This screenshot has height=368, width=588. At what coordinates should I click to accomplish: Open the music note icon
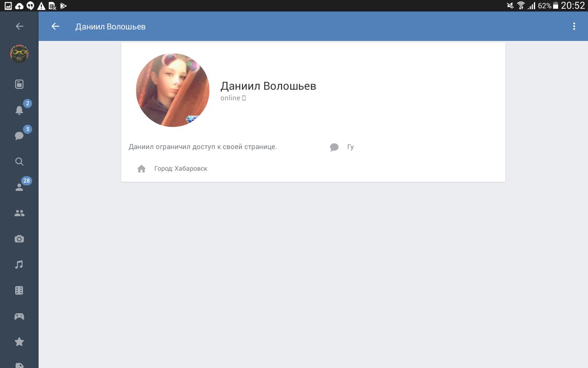pyautogui.click(x=19, y=264)
